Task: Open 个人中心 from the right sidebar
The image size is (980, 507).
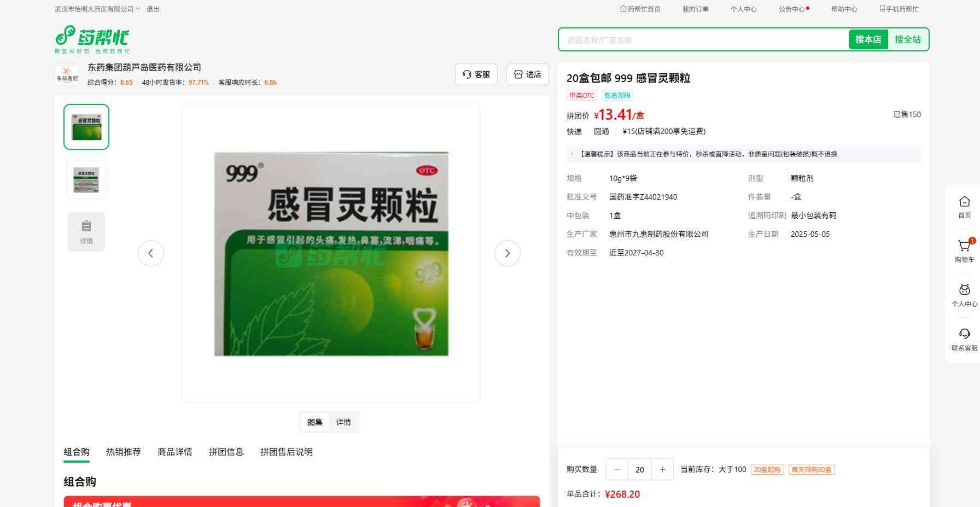Action: coord(964,291)
